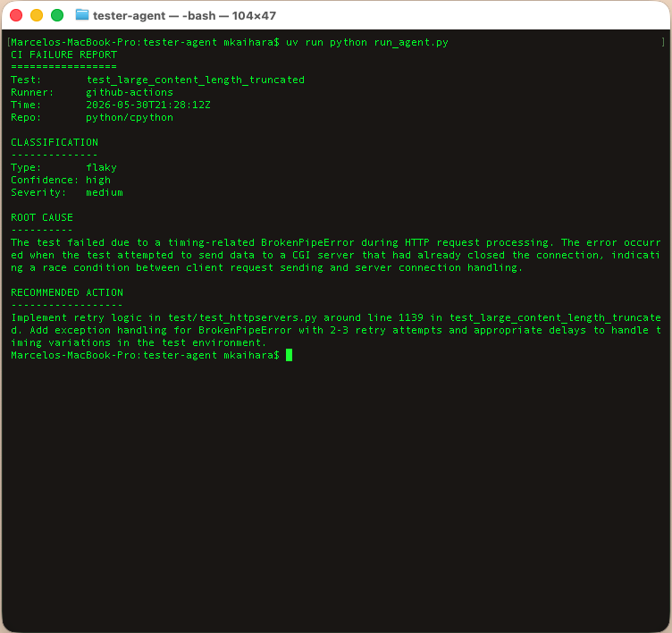Click the final 'Marcelos-MacBook-Pro:tester-agent mkaihara$' prompt
Image resolution: width=672 pixels, height=633 pixels.
point(145,356)
